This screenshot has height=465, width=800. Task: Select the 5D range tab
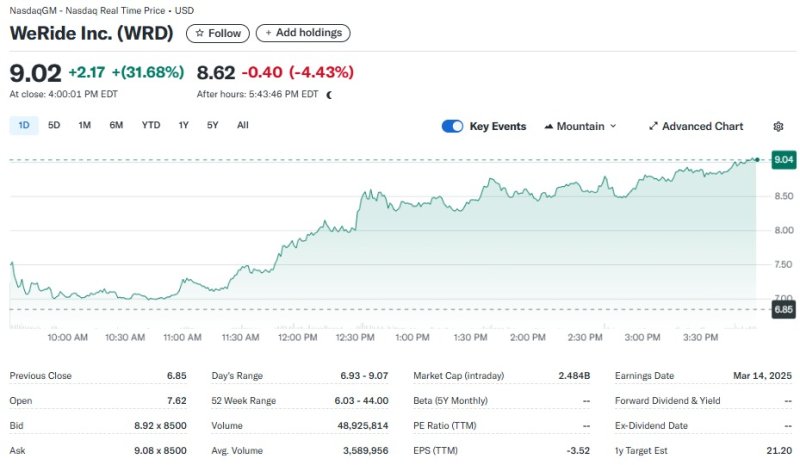pyautogui.click(x=54, y=125)
